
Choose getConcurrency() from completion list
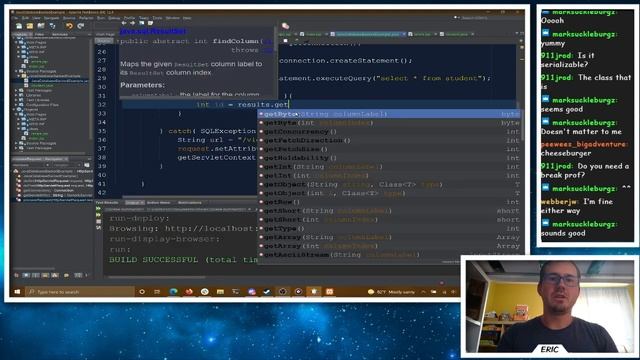point(389,132)
